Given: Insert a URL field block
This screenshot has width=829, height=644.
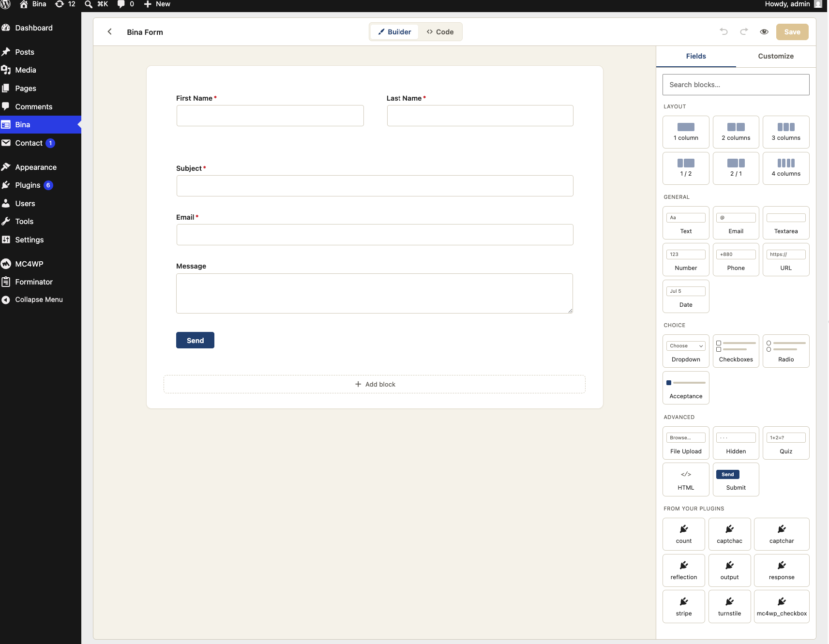Looking at the screenshot, I should [x=786, y=260].
